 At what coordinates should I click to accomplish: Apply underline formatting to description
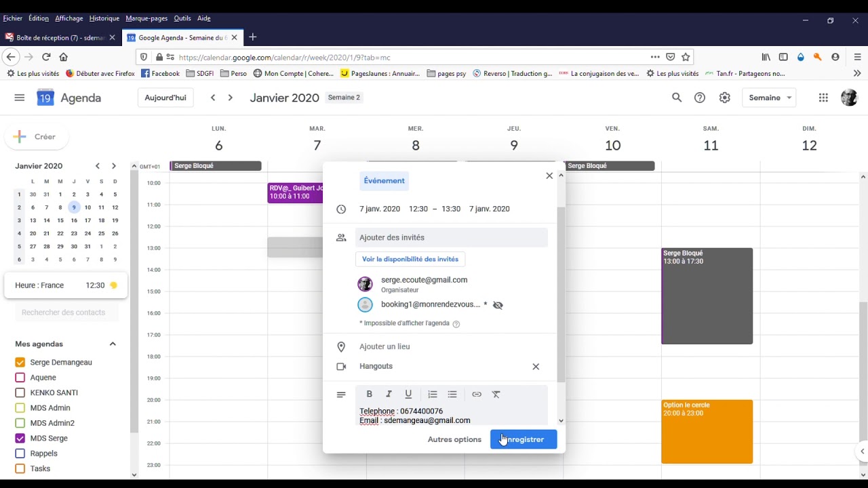tap(408, 394)
